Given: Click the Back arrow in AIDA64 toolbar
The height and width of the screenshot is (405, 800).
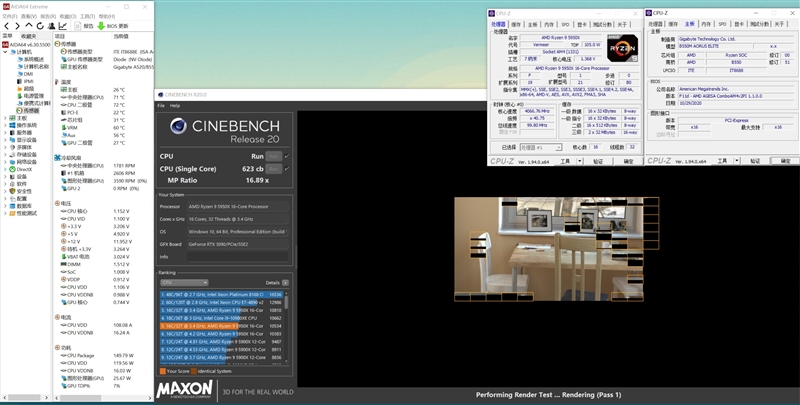Looking at the screenshot, I should (x=7, y=25).
